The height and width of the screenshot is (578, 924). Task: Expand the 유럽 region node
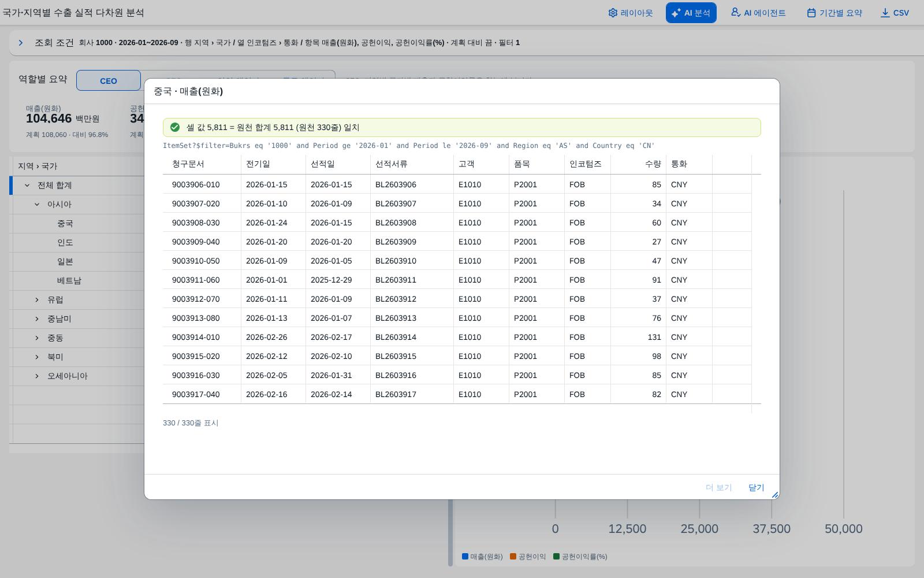(37, 300)
